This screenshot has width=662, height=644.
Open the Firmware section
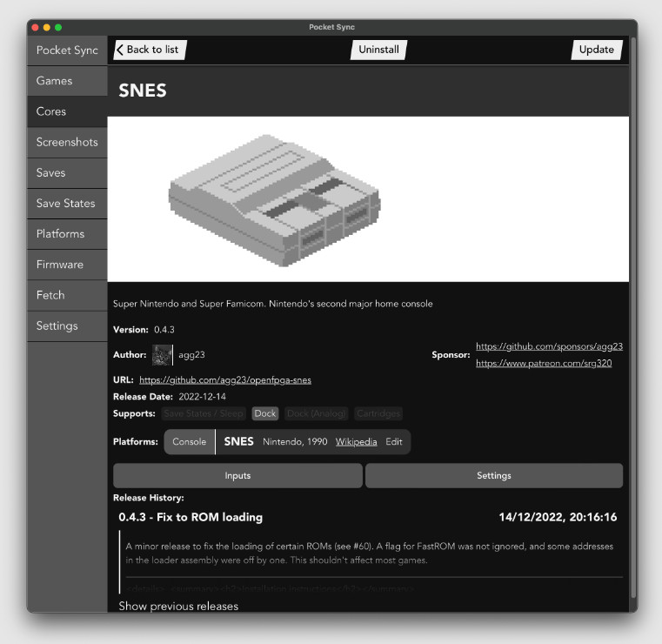coord(67,265)
